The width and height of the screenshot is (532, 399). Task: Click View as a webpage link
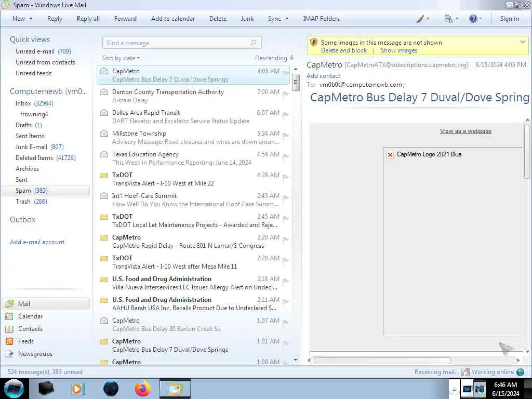pos(465,131)
